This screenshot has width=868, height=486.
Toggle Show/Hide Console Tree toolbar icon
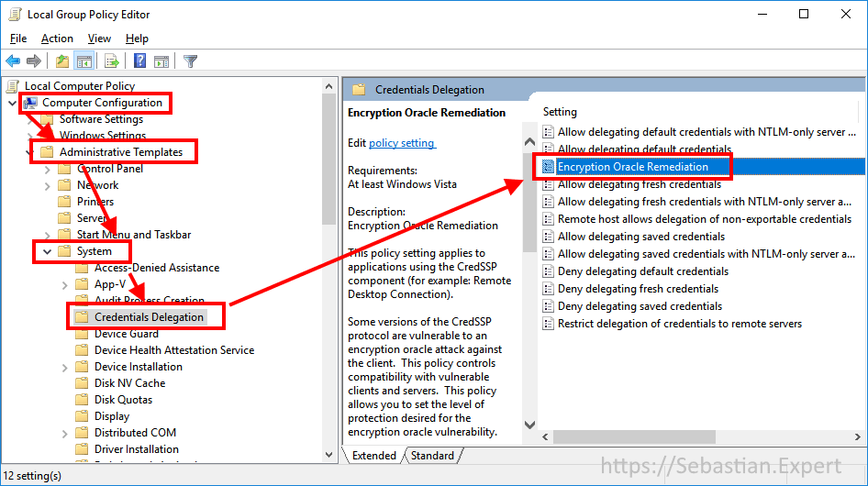point(84,61)
